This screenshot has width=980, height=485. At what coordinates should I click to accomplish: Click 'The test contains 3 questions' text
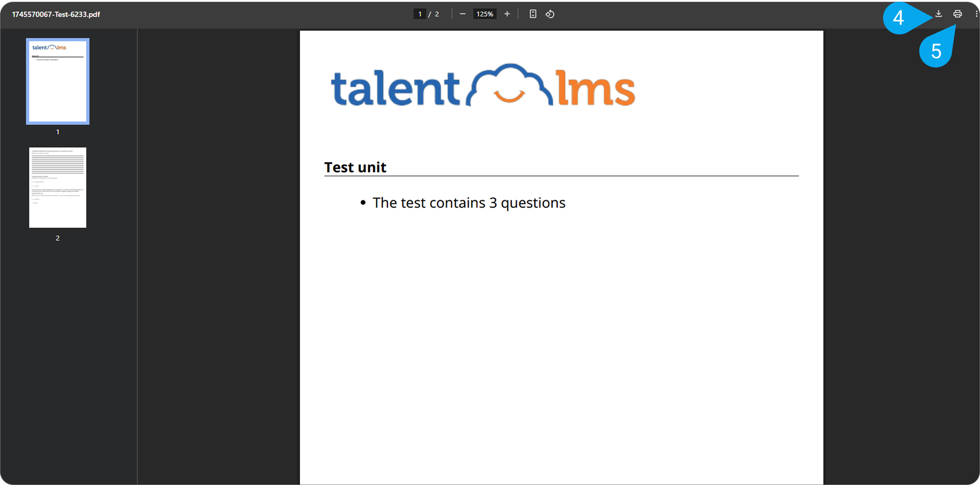tap(469, 203)
